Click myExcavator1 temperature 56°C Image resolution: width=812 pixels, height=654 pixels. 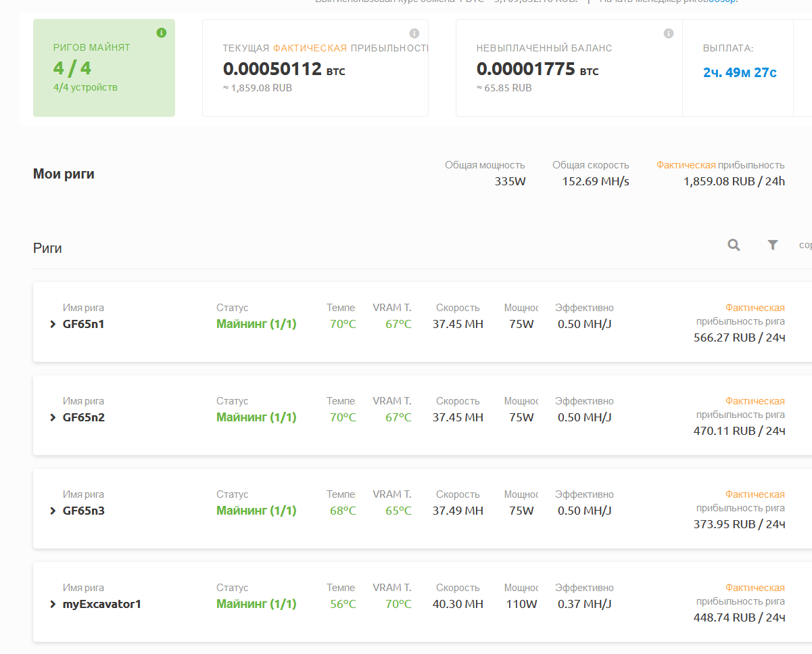point(343,604)
